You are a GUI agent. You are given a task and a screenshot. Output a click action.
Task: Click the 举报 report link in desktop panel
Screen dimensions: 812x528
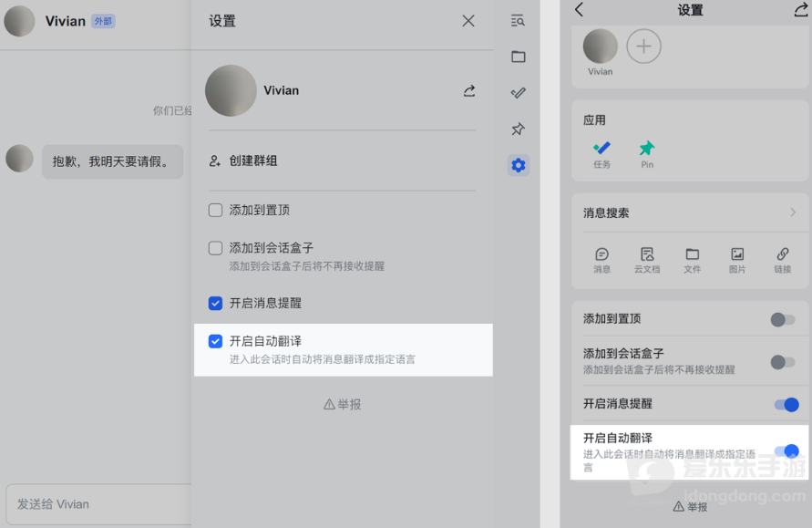343,404
